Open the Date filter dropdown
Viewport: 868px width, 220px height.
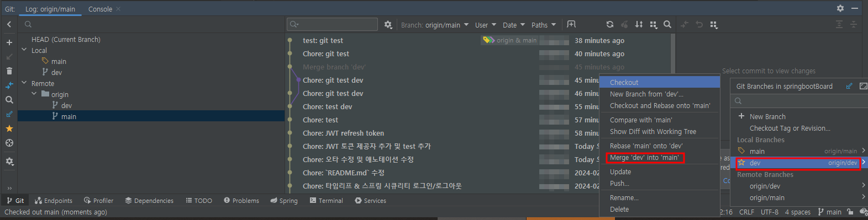(x=514, y=25)
